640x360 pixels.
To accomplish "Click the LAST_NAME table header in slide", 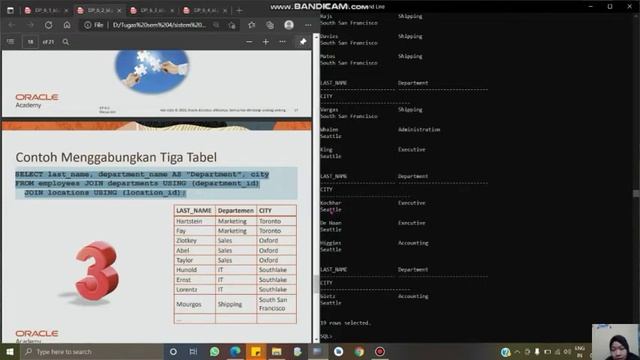I will coord(194,211).
